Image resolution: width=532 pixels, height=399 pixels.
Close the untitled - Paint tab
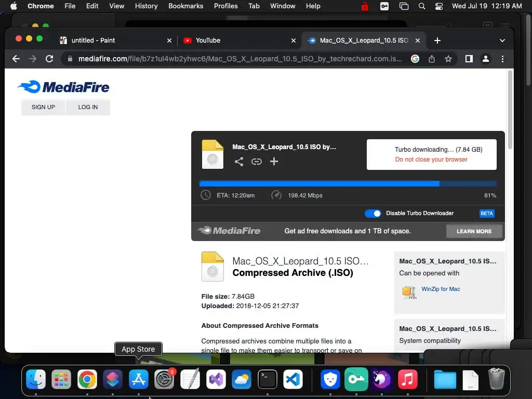(x=169, y=41)
